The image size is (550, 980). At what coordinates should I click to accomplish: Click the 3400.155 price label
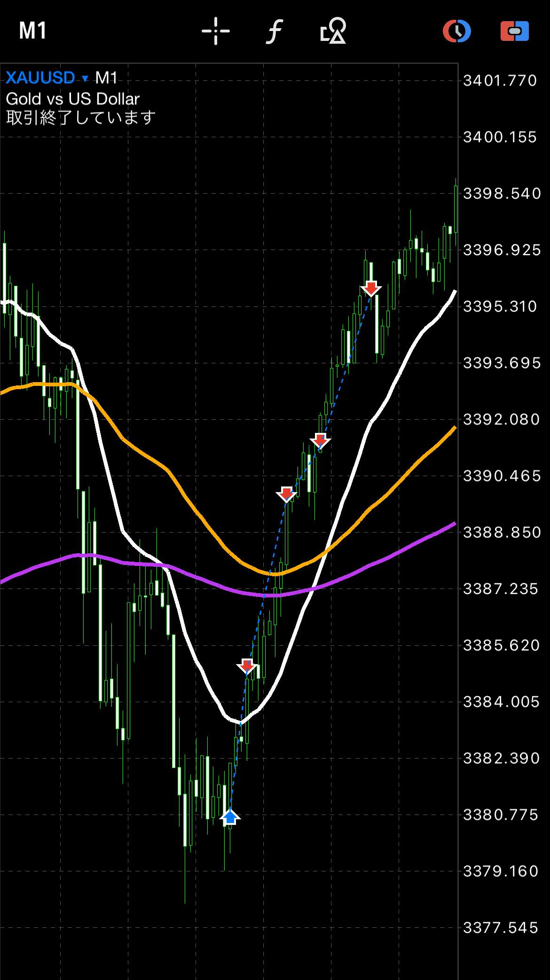[500, 137]
